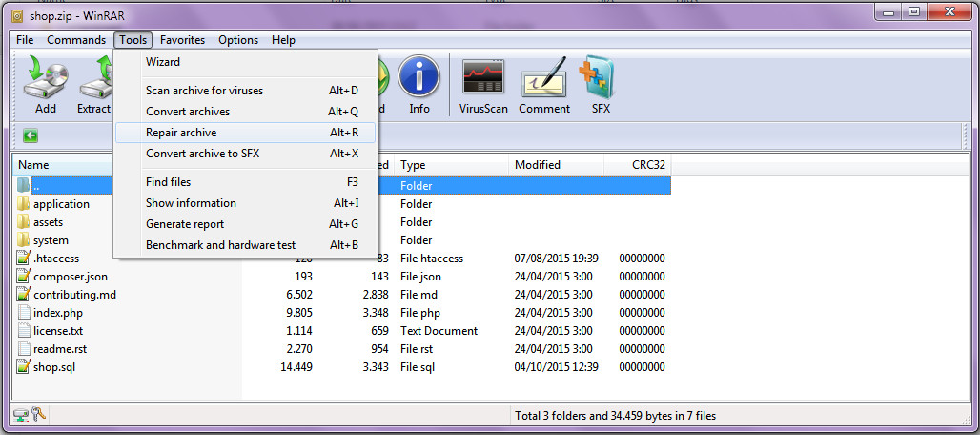Click the drive icon in status bar
The image size is (980, 435).
[21, 415]
